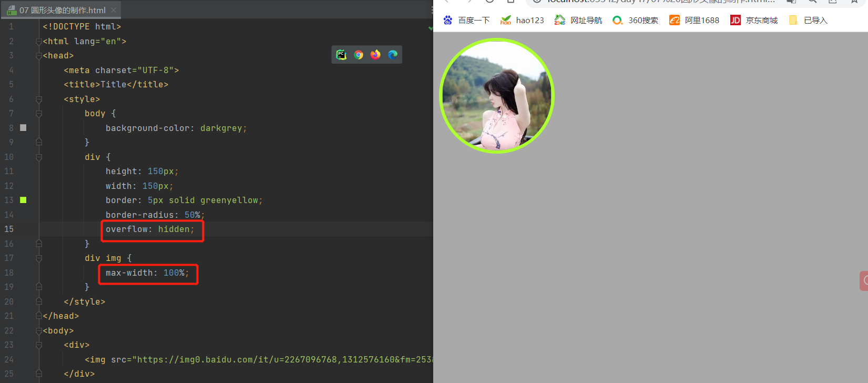Collapse the style tag fold marker on line 6

click(39, 99)
